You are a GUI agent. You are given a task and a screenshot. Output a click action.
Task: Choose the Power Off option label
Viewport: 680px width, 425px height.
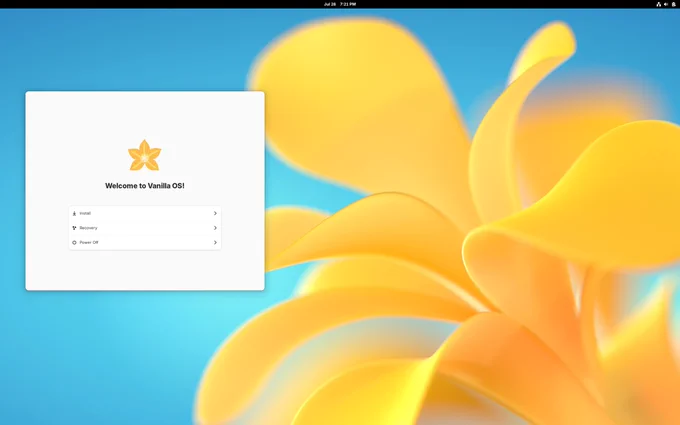click(x=89, y=242)
